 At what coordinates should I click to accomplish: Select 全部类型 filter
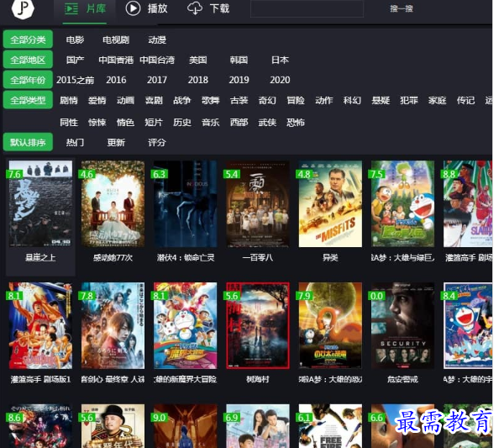pyautogui.click(x=28, y=100)
